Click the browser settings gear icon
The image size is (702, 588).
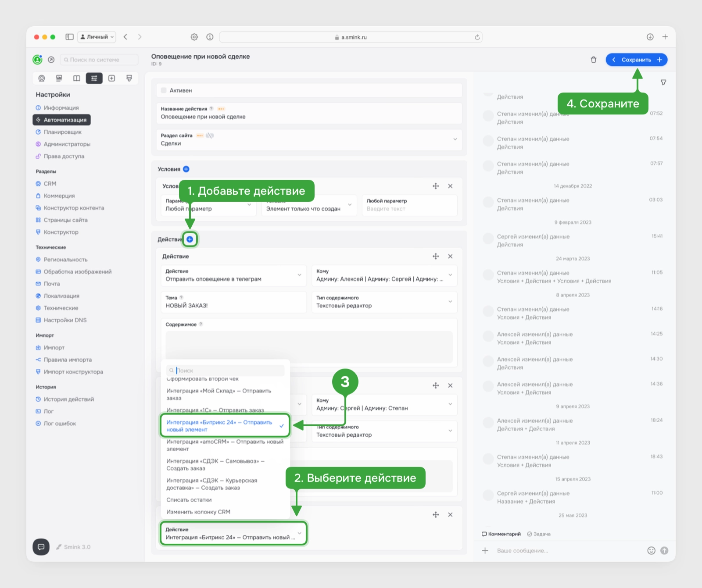[194, 37]
